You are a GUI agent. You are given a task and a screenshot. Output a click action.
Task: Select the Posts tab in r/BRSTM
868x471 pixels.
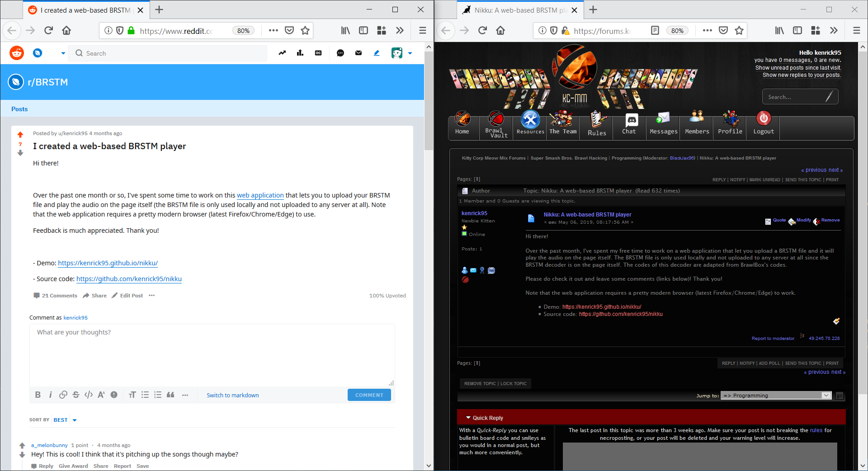(19, 109)
